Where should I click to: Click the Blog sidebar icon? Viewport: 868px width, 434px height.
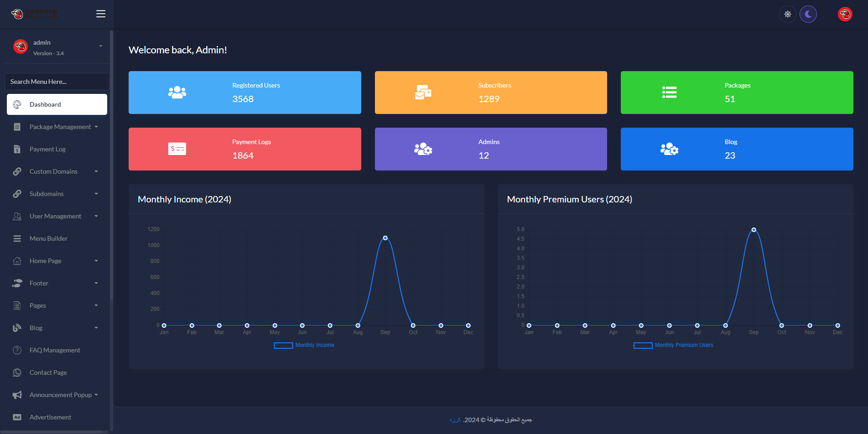coord(17,328)
